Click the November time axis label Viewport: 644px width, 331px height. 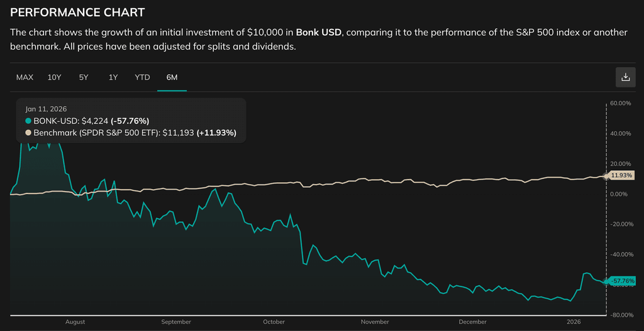pos(375,322)
